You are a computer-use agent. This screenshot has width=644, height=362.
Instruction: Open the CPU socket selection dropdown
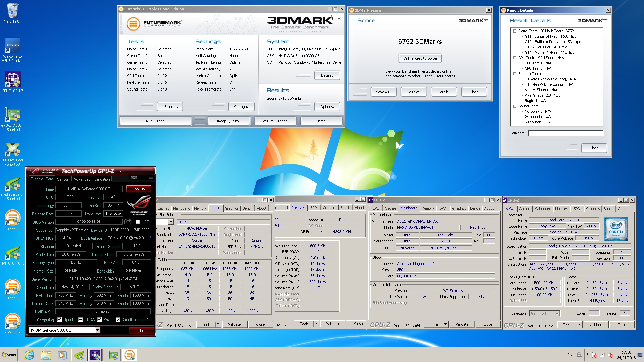pyautogui.click(x=557, y=313)
